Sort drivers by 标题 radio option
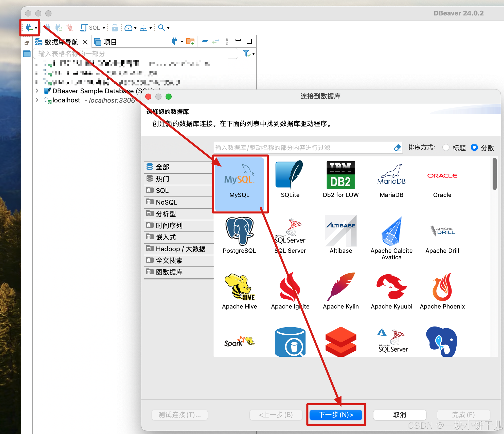 point(446,148)
